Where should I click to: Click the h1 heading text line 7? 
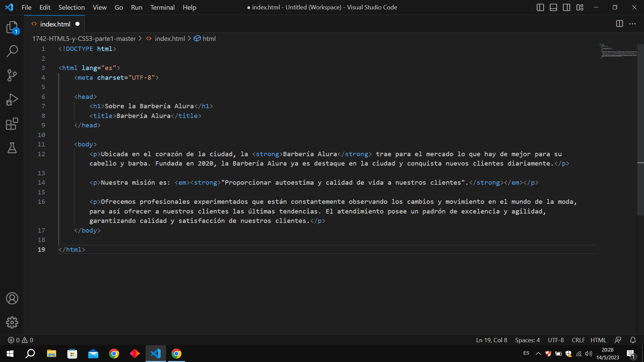[x=149, y=106]
